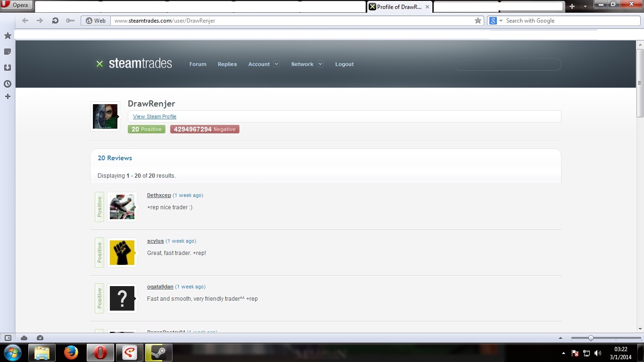Open the Forum page

198,64
